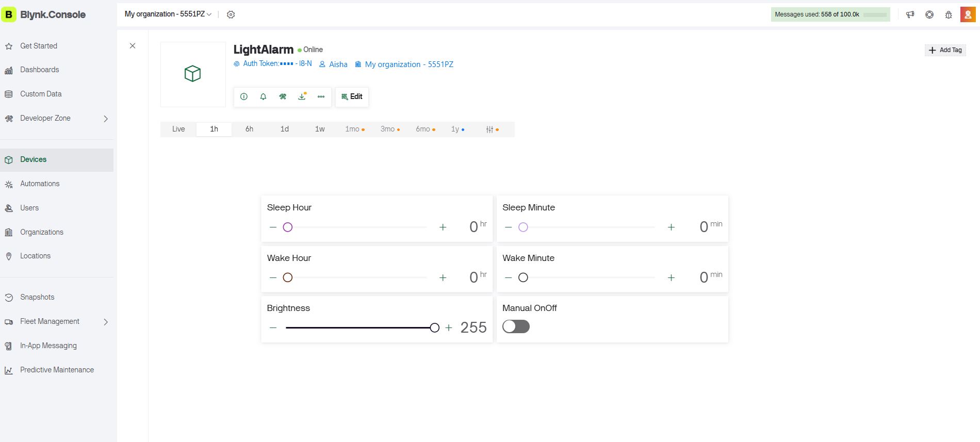Viewport: 980px width, 442px height.
Task: Open Custom Data in sidebar
Action: [x=57, y=94]
